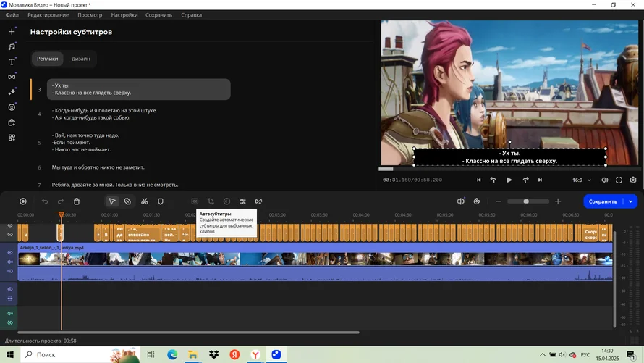Viewport: 644px width, 363px height.
Task: Open the 16:9 aspect ratio dropdown
Action: [582, 180]
